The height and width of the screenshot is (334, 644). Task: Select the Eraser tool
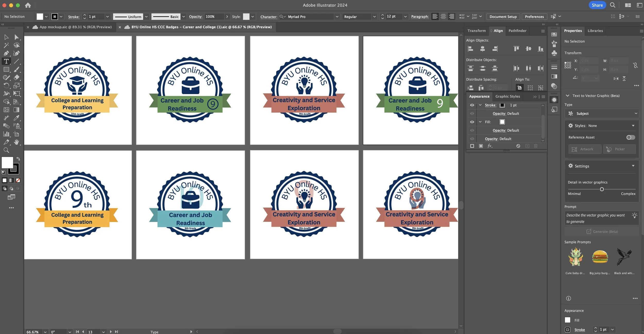17,77
